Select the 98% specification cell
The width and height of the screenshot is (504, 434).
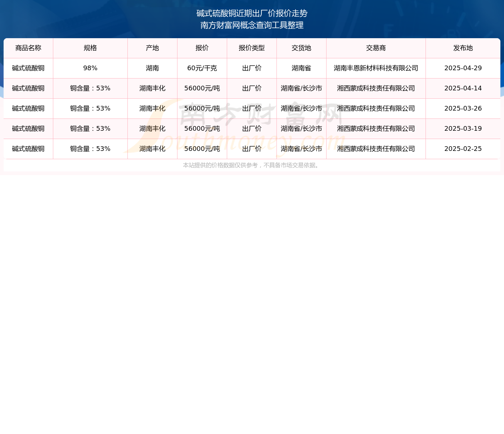90,68
